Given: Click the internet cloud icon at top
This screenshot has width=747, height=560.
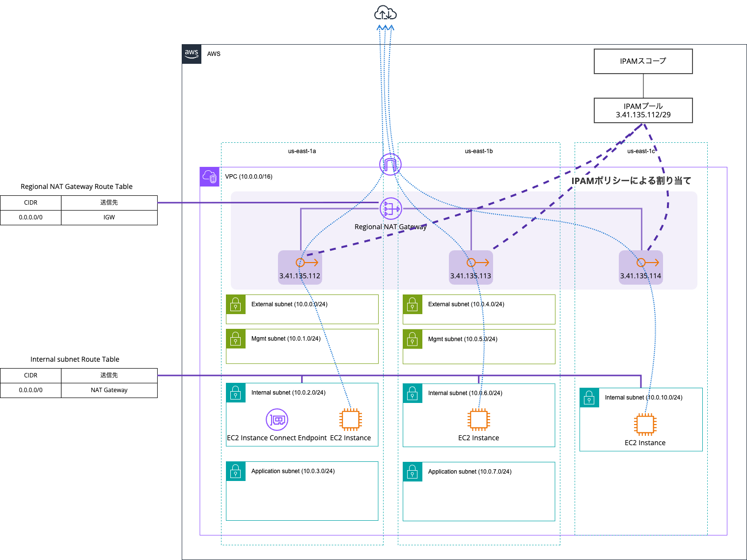Looking at the screenshot, I should click(x=385, y=13).
